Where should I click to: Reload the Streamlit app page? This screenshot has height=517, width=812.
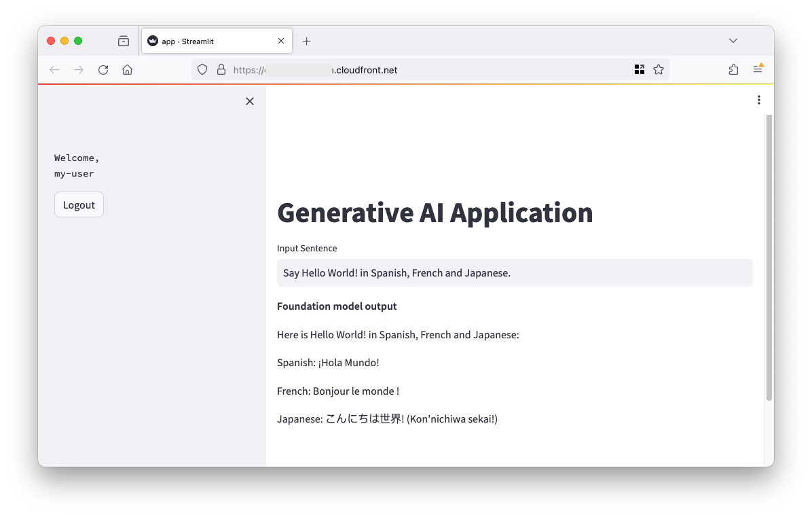click(x=103, y=69)
